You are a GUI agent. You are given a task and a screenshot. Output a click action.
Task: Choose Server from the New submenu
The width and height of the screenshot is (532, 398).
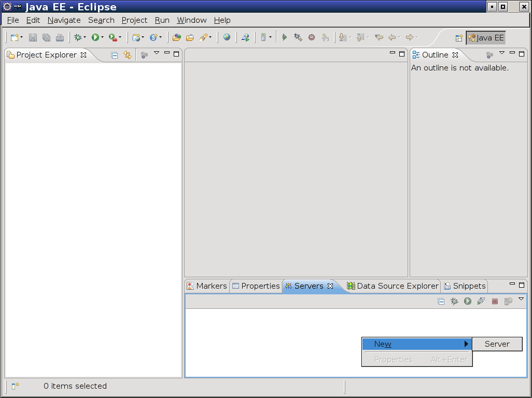click(x=497, y=344)
